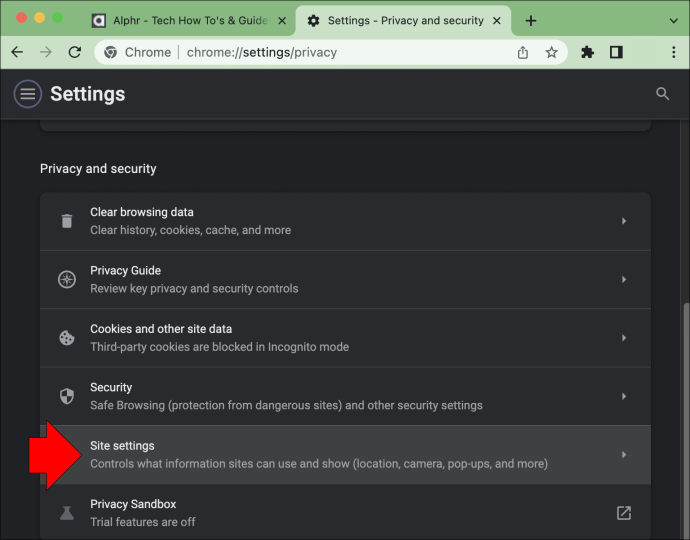Open the Settings hamburger menu
Screen dimensions: 690x540
point(27,94)
